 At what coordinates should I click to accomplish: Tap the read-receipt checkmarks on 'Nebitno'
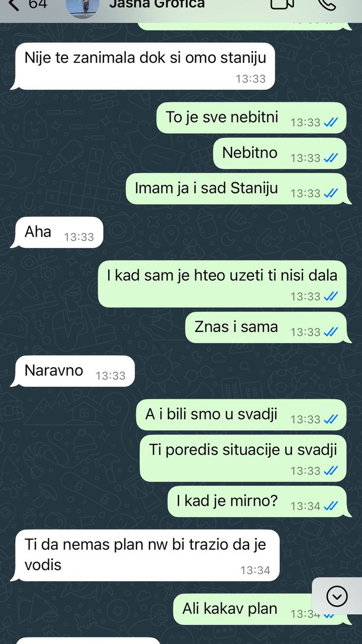(x=330, y=158)
